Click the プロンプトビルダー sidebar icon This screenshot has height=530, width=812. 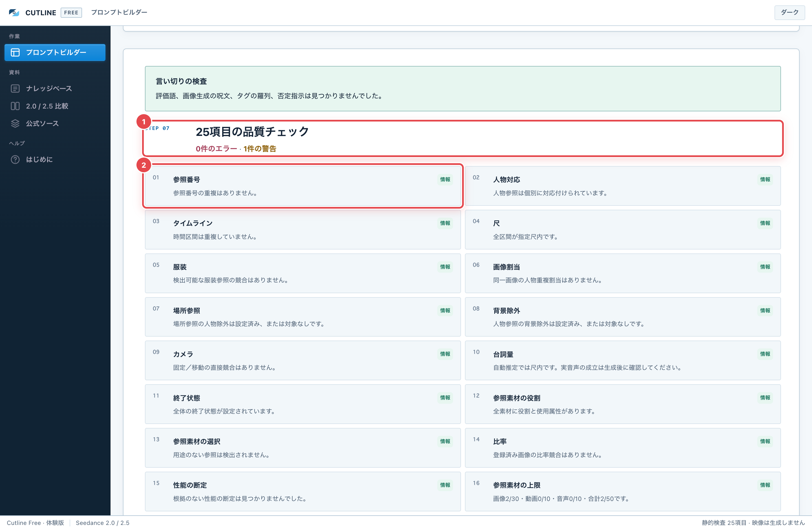coord(15,52)
